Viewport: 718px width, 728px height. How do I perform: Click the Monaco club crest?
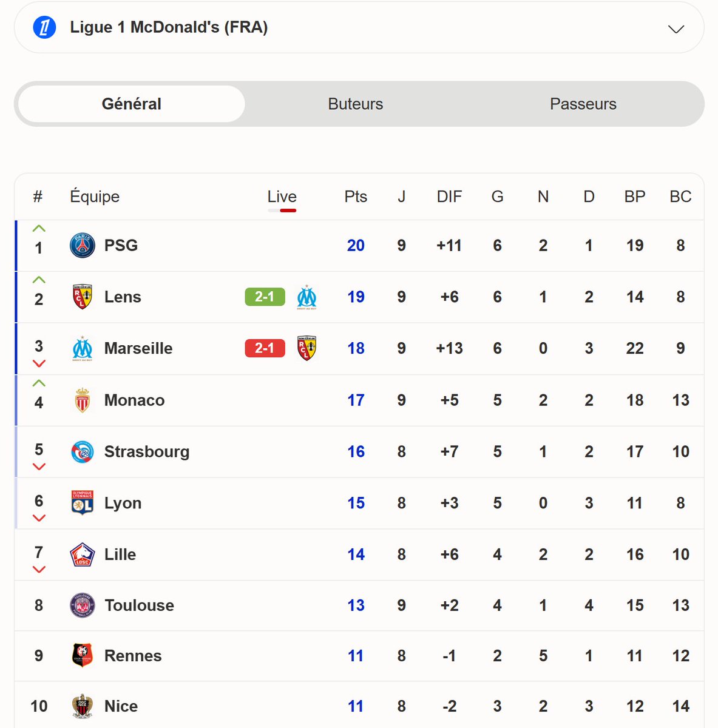tap(83, 400)
